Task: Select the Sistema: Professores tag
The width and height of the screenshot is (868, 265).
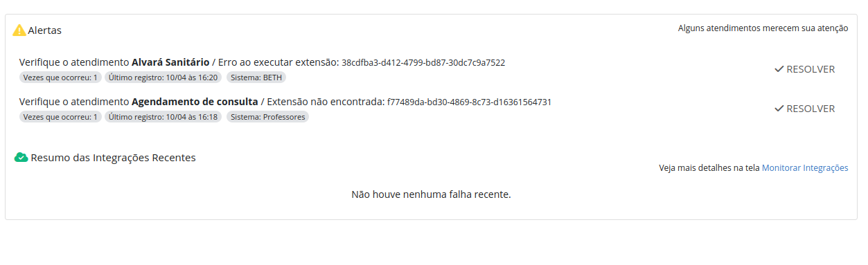Action: tap(267, 117)
